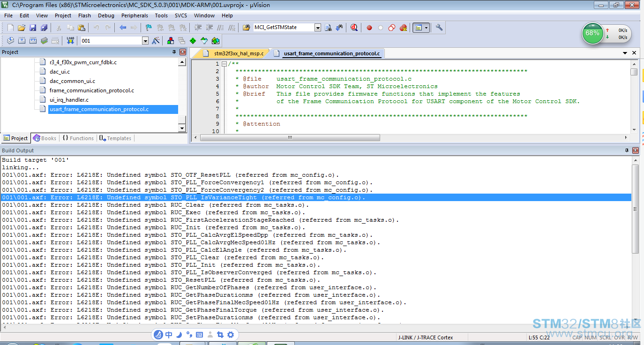The height and width of the screenshot is (345, 644).
Task: Start or stop the debug session
Action: pyautogui.click(x=354, y=28)
